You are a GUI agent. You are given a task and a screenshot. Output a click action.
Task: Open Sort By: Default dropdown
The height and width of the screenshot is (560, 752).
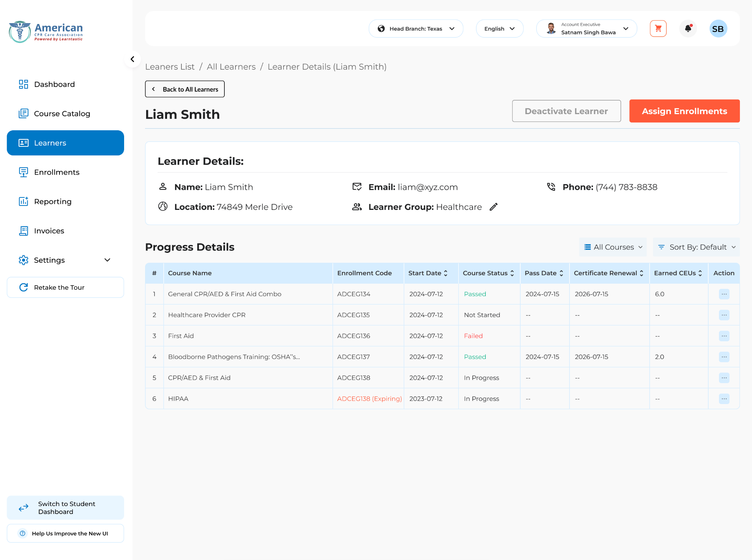pos(696,247)
